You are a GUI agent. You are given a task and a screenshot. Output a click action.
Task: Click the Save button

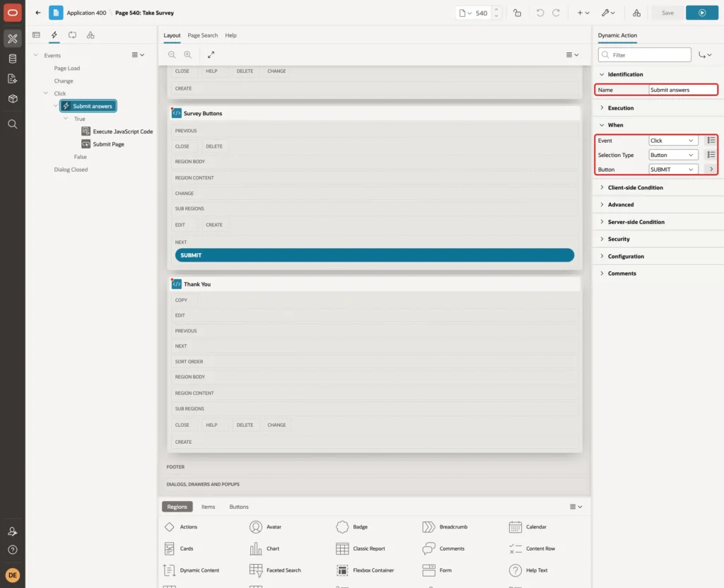point(667,13)
